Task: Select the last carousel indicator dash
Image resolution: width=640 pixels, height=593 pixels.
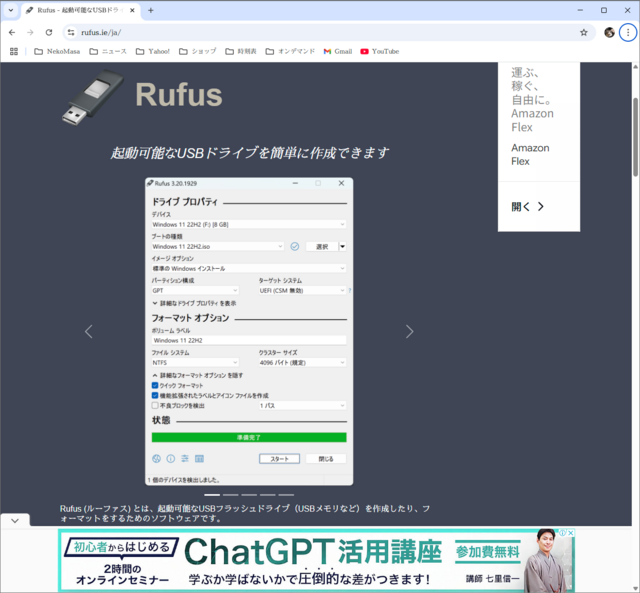Action: pos(286,495)
